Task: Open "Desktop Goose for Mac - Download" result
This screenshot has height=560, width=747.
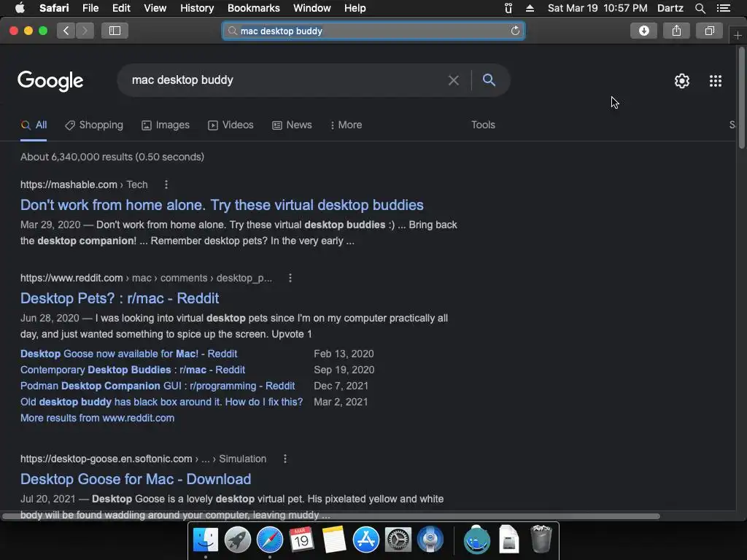Action: coord(136,480)
